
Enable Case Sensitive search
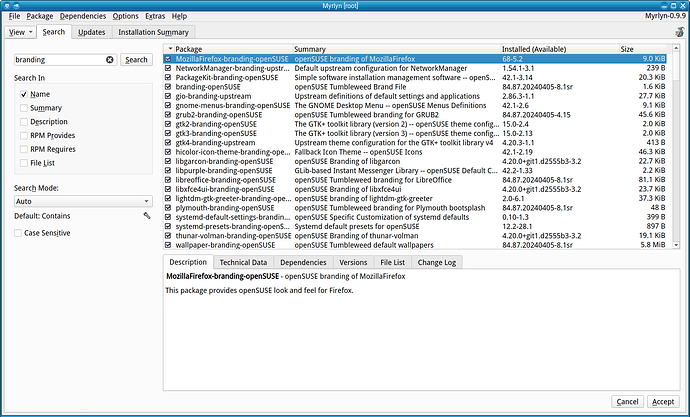tap(18, 233)
